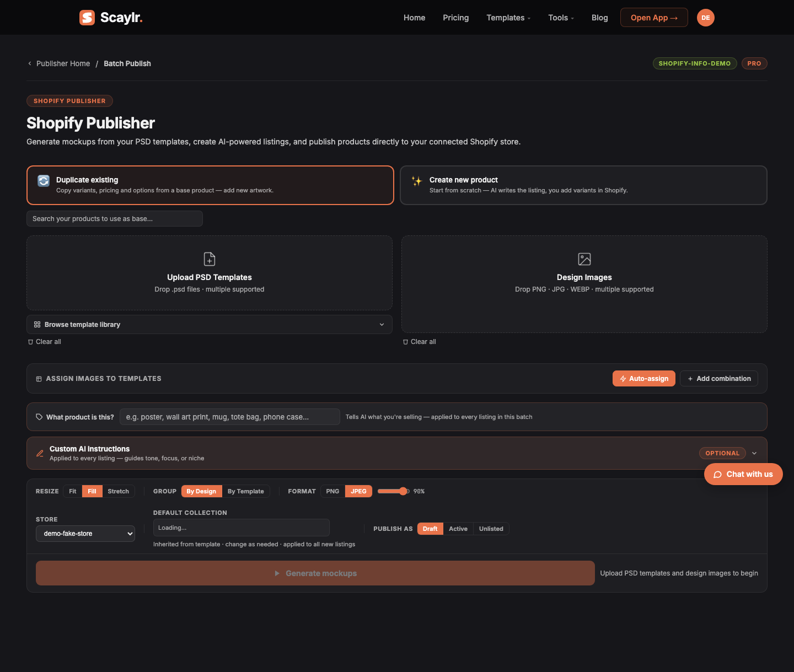Viewport: 794px width, 672px height.
Task: Click the Duplicate existing refresh icon
Action: coord(44,181)
